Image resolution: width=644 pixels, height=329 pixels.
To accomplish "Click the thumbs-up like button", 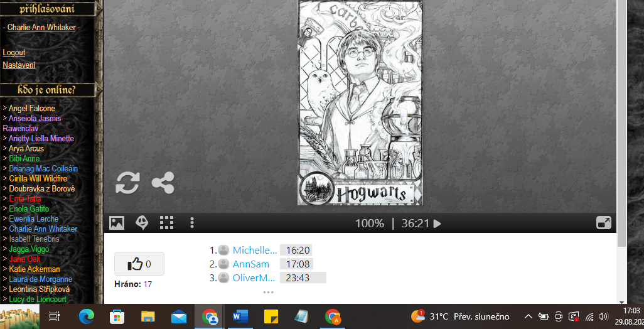I will click(139, 264).
